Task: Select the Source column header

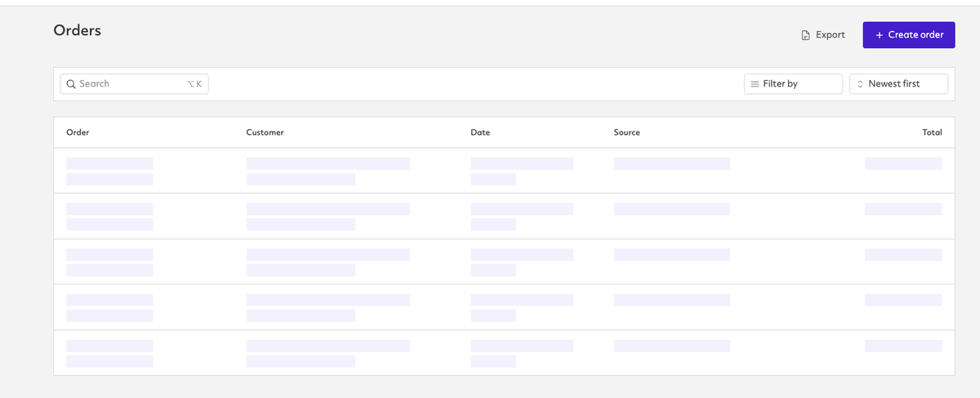Action: point(626,132)
